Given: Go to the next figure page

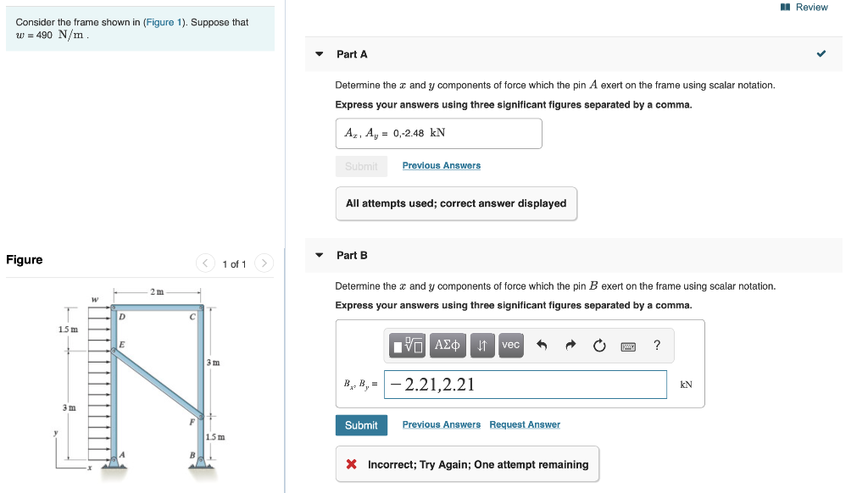Looking at the screenshot, I should coord(264,263).
